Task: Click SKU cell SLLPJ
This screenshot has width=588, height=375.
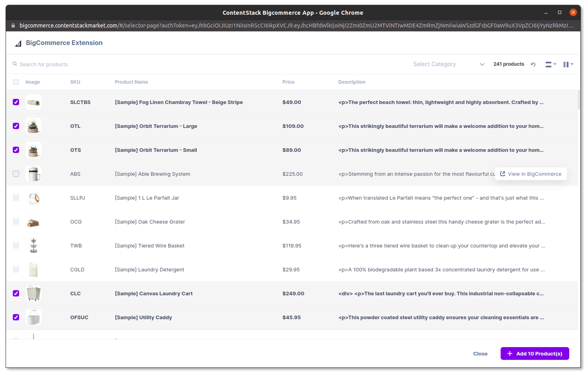Action: point(78,198)
